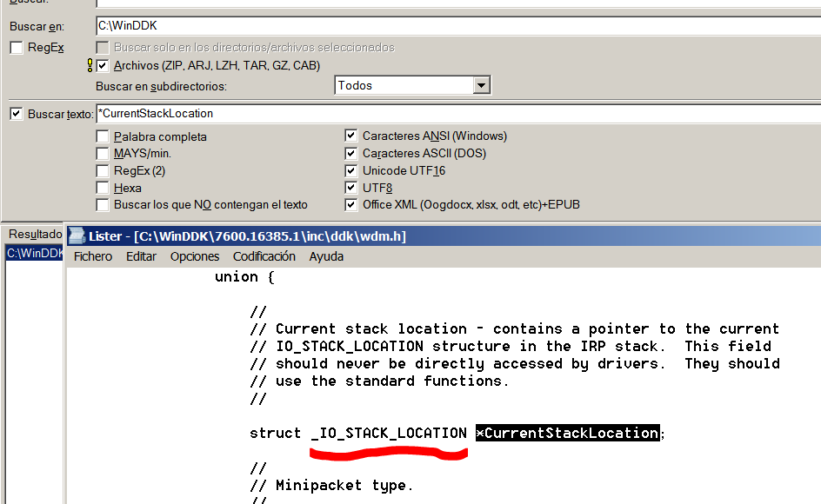821x504 pixels.
Task: Click the Buscar en path field
Action: [x=452, y=26]
